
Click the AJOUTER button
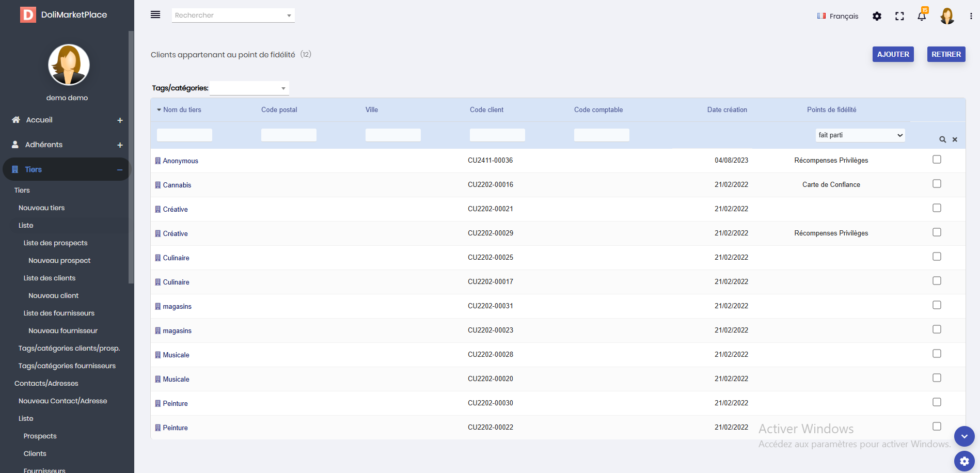[893, 54]
